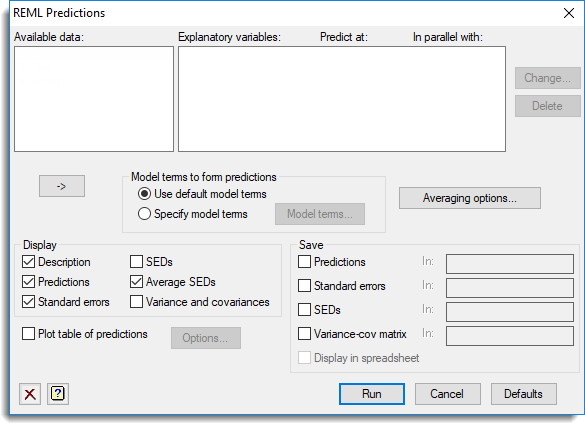Select Use default model terms option

click(x=144, y=194)
